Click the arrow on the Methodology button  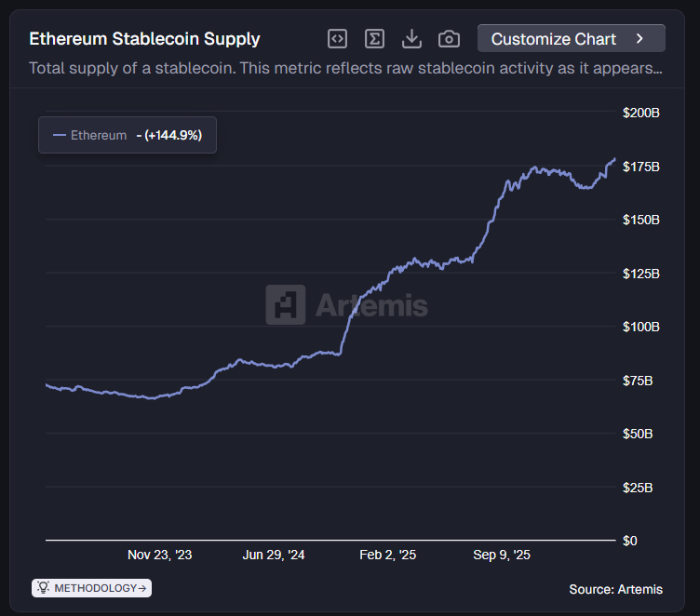coord(141,588)
